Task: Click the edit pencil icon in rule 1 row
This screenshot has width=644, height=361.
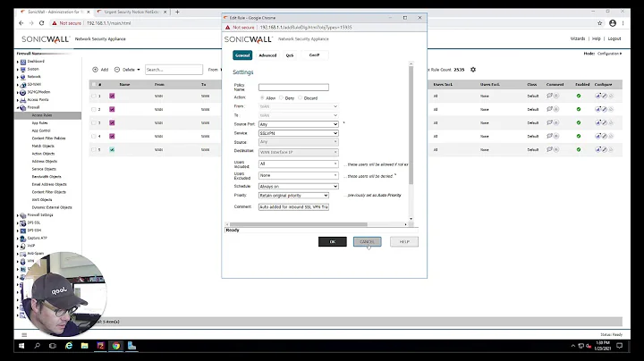Action: 604,96
